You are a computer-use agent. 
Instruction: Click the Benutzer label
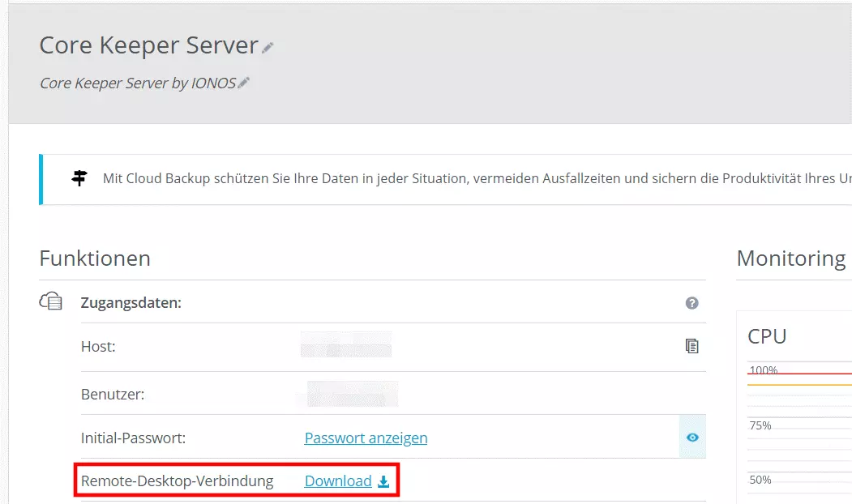[113, 395]
